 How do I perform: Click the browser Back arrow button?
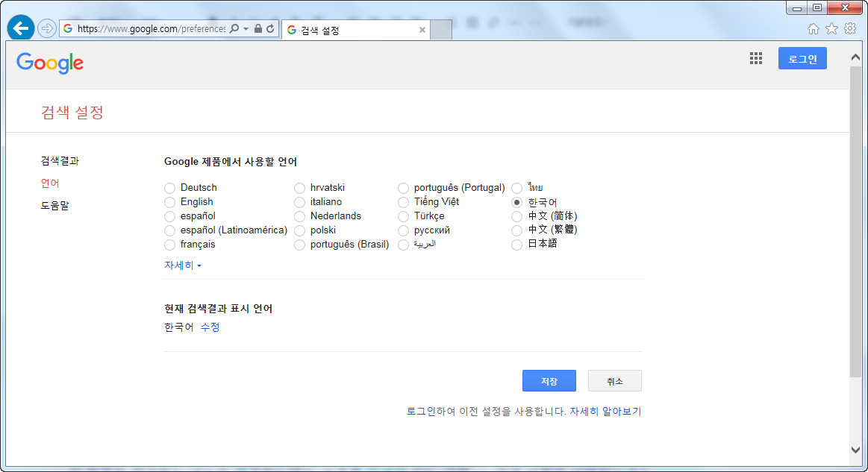click(21, 28)
